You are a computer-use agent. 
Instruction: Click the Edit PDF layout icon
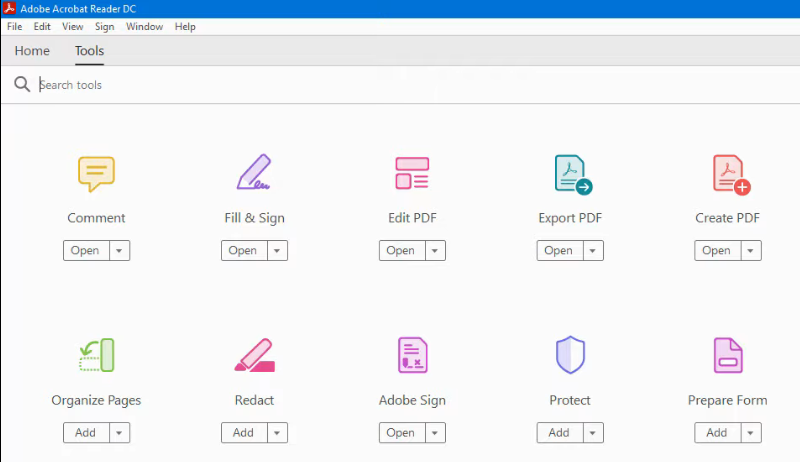pos(412,173)
